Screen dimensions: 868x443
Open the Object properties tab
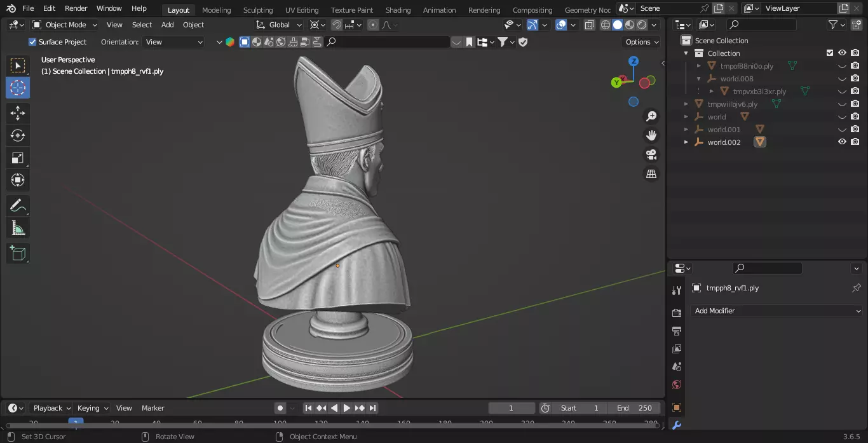676,407
